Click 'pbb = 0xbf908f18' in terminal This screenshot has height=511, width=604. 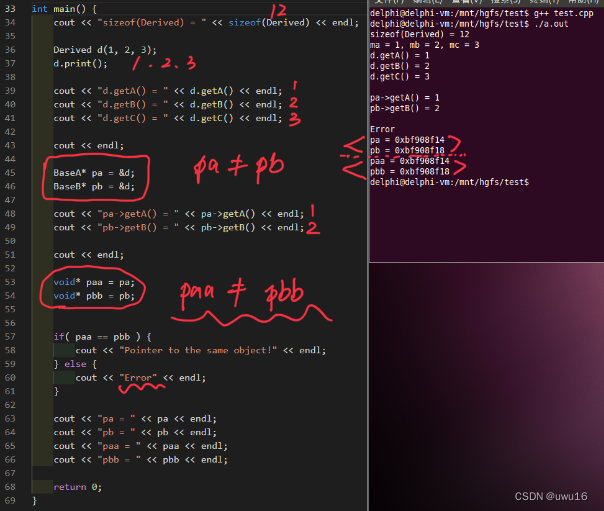(x=409, y=171)
